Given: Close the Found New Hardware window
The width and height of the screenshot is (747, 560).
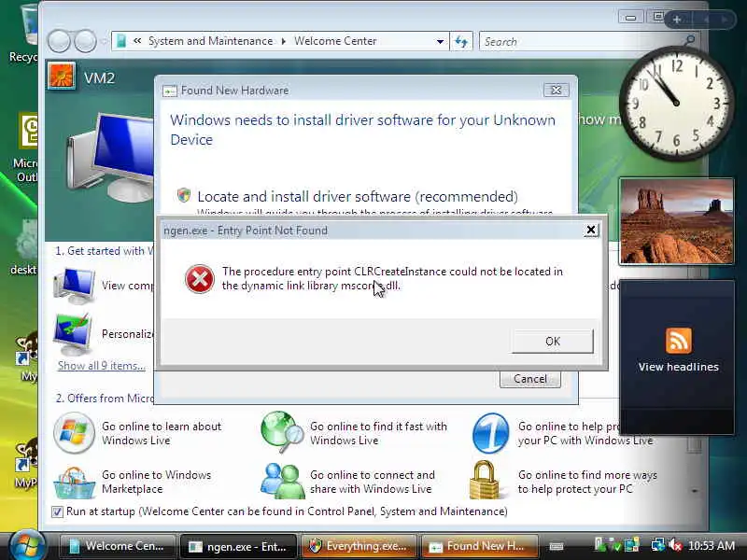Looking at the screenshot, I should [556, 90].
